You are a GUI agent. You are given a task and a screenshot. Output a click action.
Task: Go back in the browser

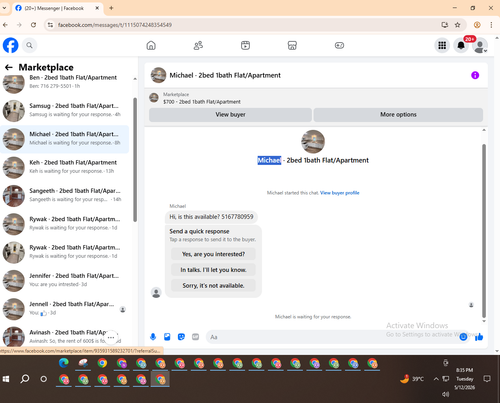(x=5, y=25)
